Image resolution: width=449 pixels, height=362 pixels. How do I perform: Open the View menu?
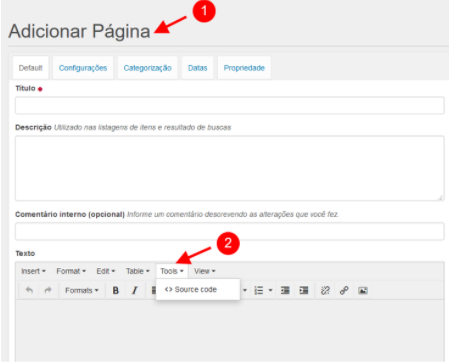(x=205, y=271)
